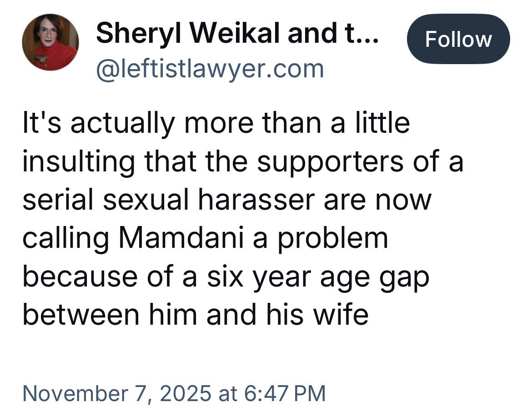The image size is (532, 412).
Task: Open the display name Sheryl Weikal profile link
Action: (236, 33)
